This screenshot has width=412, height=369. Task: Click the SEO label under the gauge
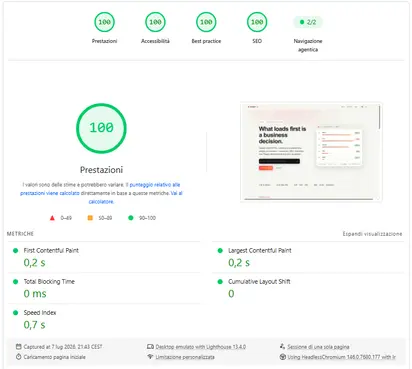pyautogui.click(x=257, y=41)
